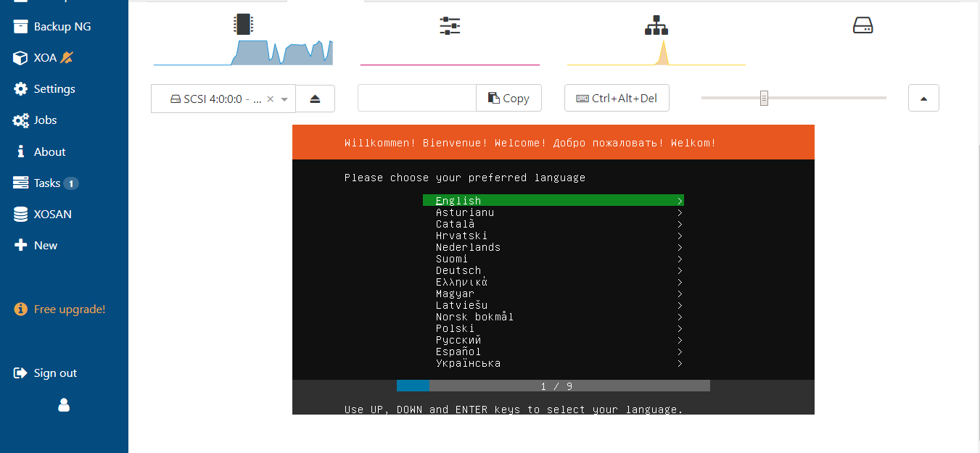Click the network topology icon

(x=656, y=25)
